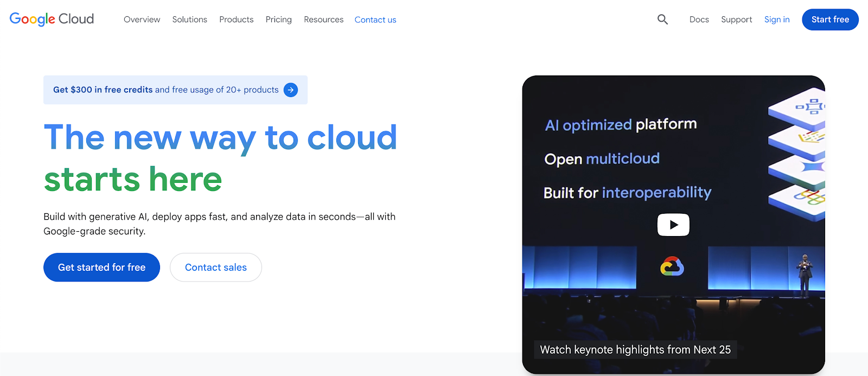Click Get started for free button

[x=101, y=267]
